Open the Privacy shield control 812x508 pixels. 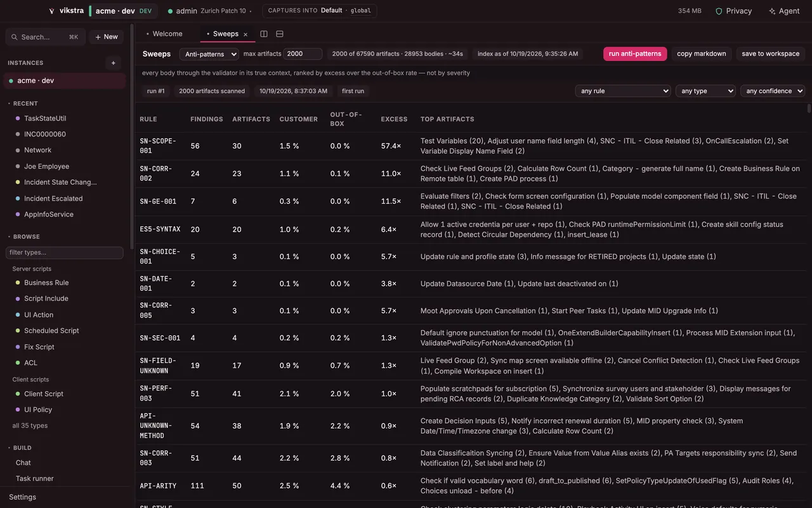coord(733,11)
